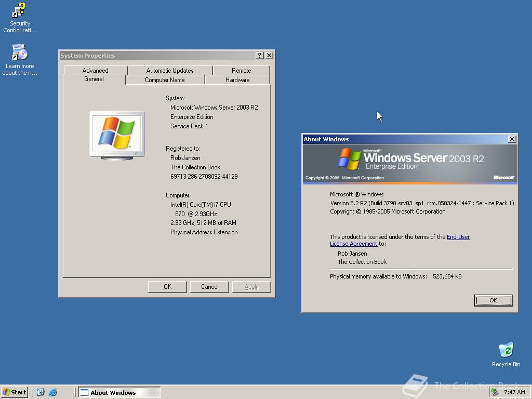This screenshot has width=532, height=399.
Task: Click OK in the About Windows dialog
Action: [493, 300]
